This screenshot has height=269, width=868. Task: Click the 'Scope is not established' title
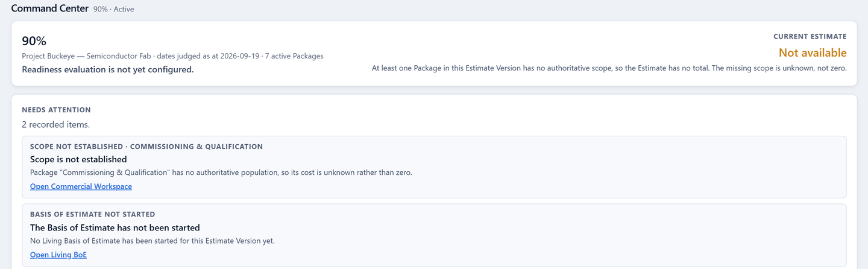(x=78, y=160)
